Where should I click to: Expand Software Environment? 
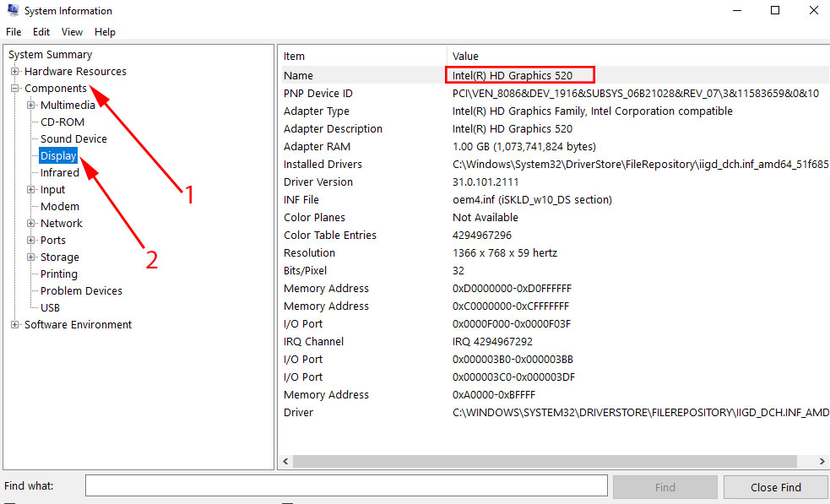[14, 324]
